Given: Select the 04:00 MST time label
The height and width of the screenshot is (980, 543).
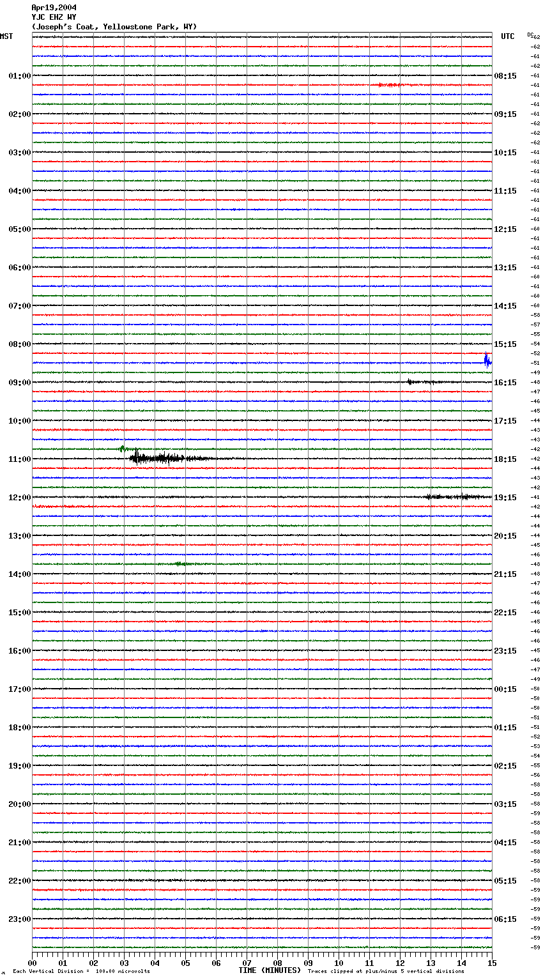Looking at the screenshot, I should click(20, 191).
